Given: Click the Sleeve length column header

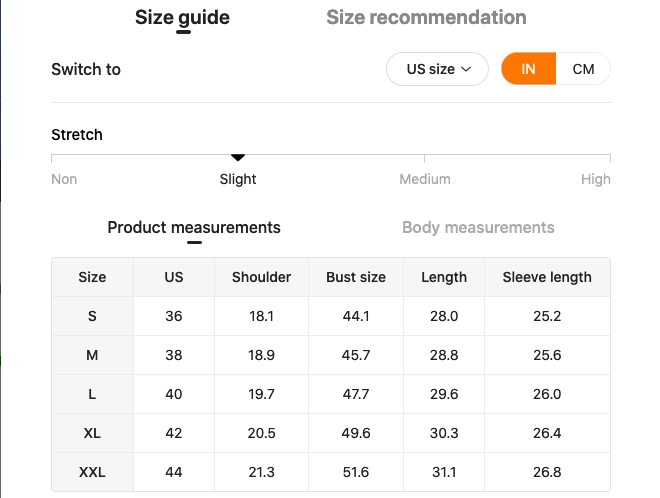Looking at the screenshot, I should pos(547,277).
